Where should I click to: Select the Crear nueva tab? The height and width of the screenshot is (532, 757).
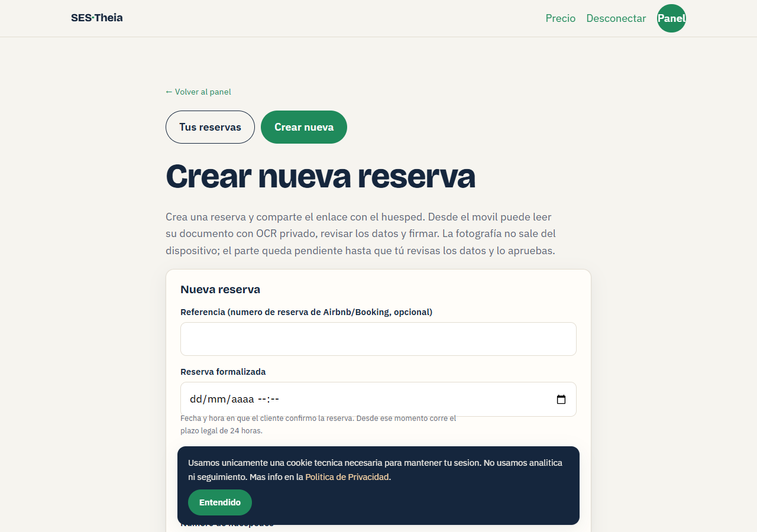304,127
